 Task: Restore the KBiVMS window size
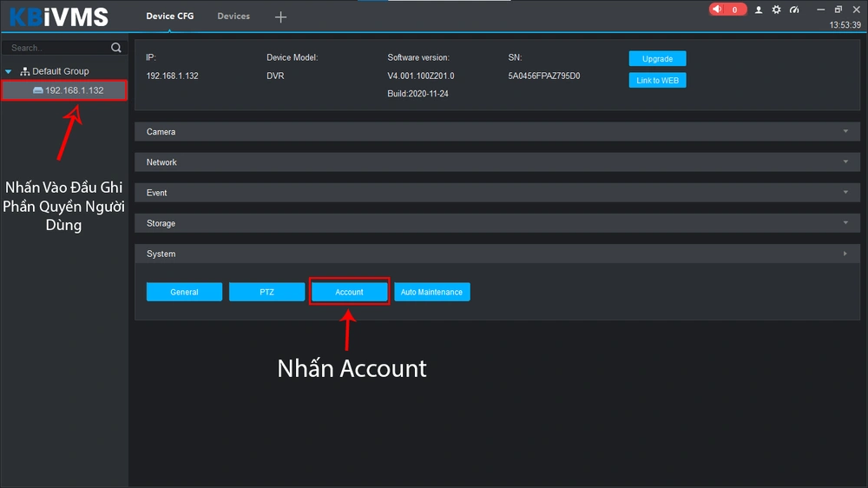(x=838, y=10)
